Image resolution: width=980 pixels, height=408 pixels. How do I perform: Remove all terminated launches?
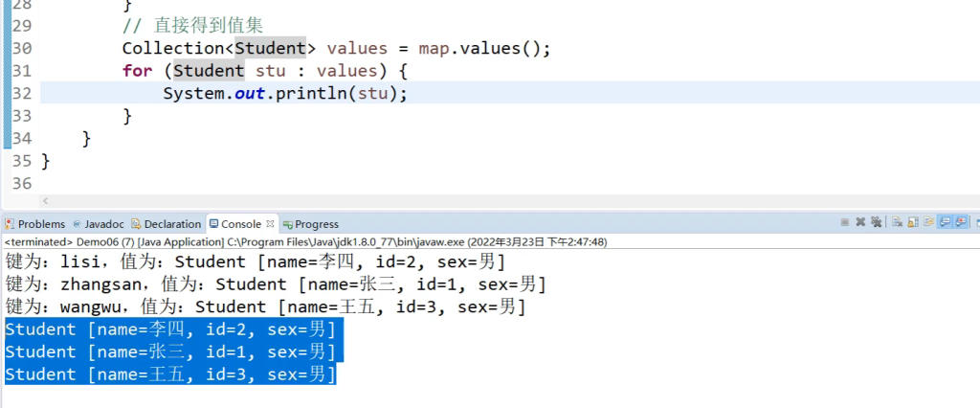pyautogui.click(x=876, y=222)
